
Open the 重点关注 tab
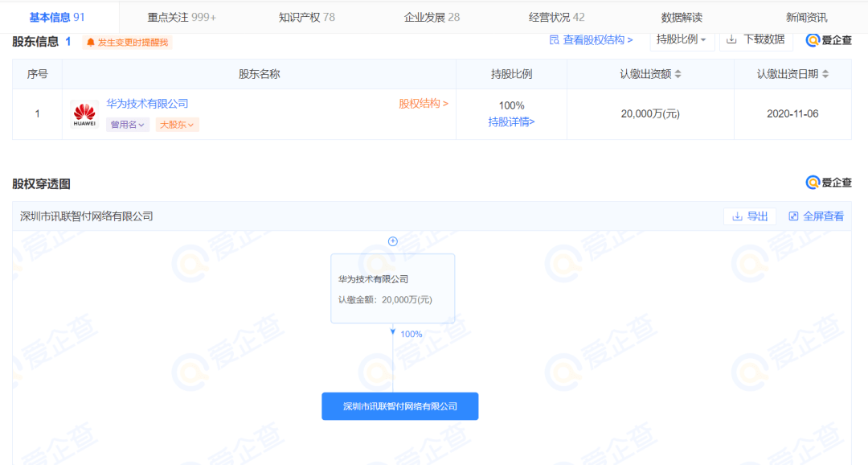tap(182, 17)
